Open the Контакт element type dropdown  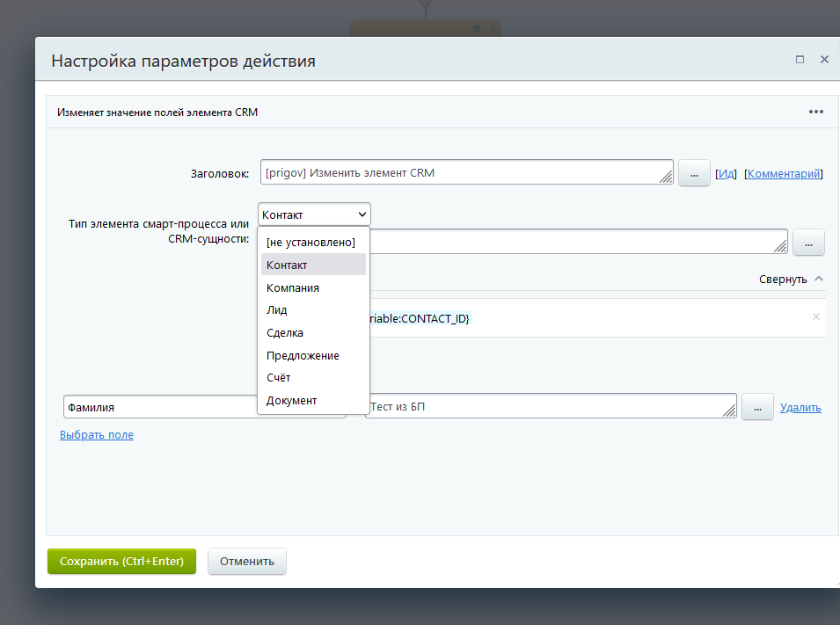(315, 214)
